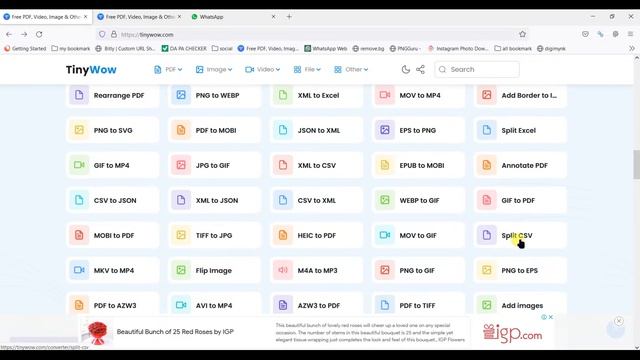Expand the PDF dropdown menu
This screenshot has width=640, height=360.
pos(168,69)
